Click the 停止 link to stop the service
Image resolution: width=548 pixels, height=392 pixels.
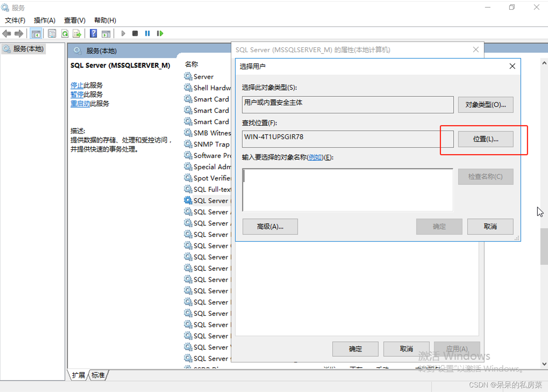77,85
